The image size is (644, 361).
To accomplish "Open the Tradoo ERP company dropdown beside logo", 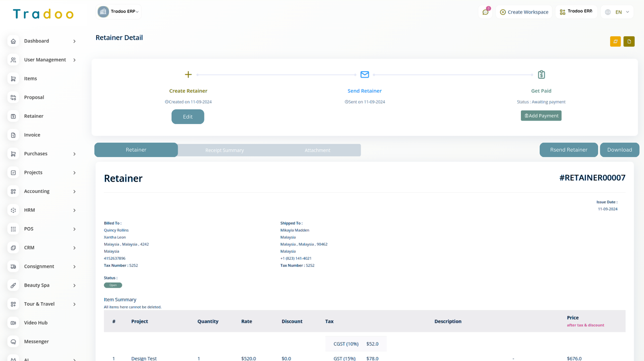I will click(119, 12).
